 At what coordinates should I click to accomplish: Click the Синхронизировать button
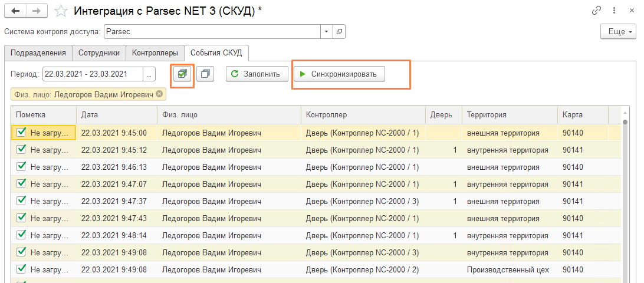tap(340, 74)
